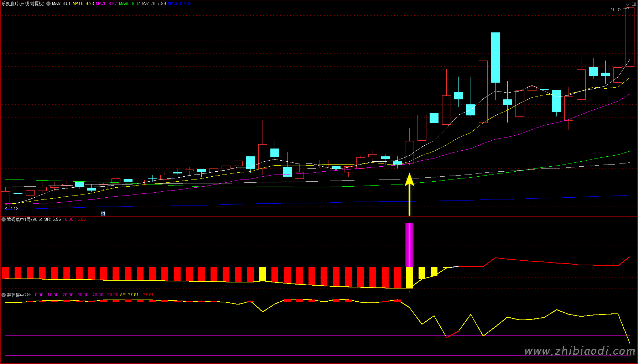Click the 筹码集中2号 indicator name
Screen dimensions: 638x364
click(x=19, y=295)
